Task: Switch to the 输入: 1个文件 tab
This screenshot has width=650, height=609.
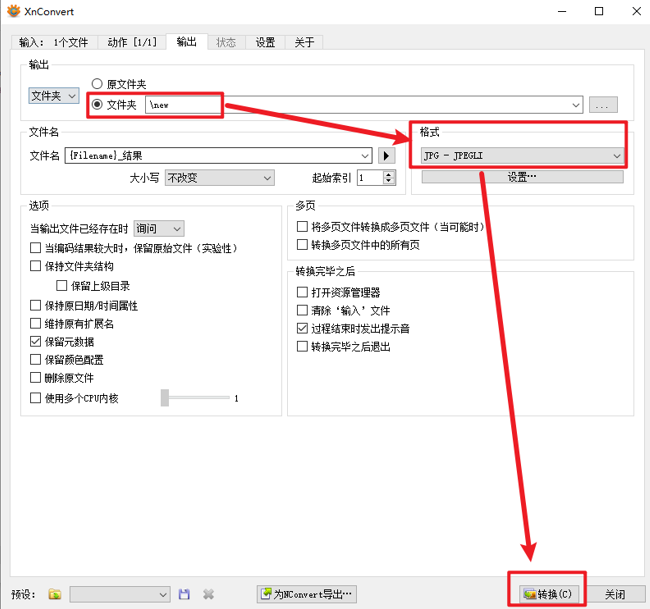Action: tap(53, 42)
